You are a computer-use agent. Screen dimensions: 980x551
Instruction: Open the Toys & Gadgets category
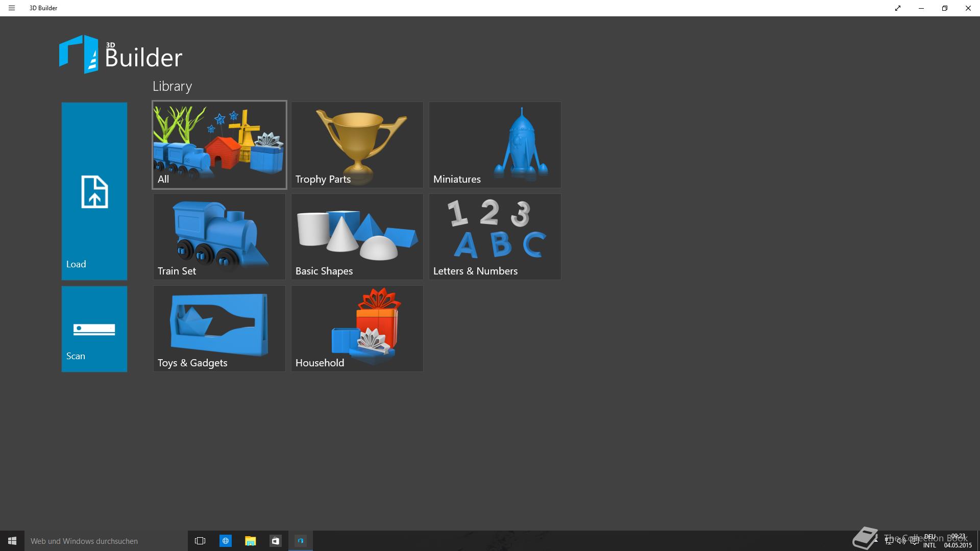(x=219, y=329)
